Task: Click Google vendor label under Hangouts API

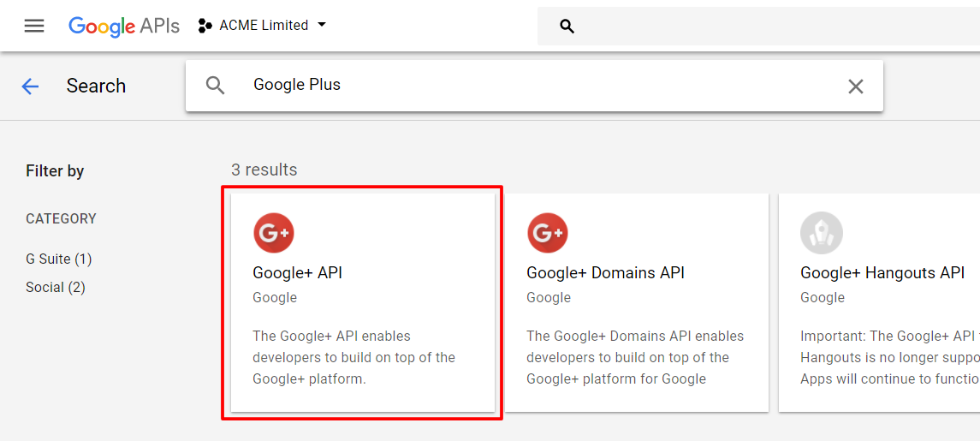Action: (823, 298)
